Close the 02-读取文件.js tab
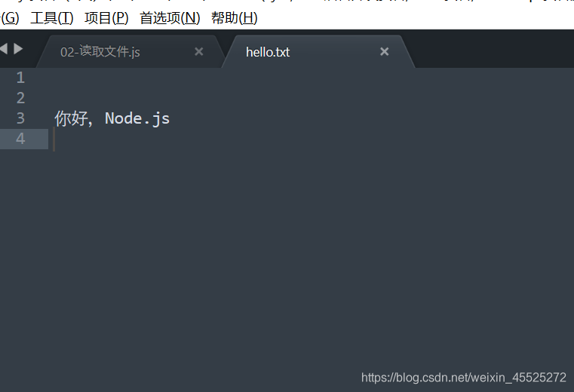The width and height of the screenshot is (574, 392). [x=199, y=52]
